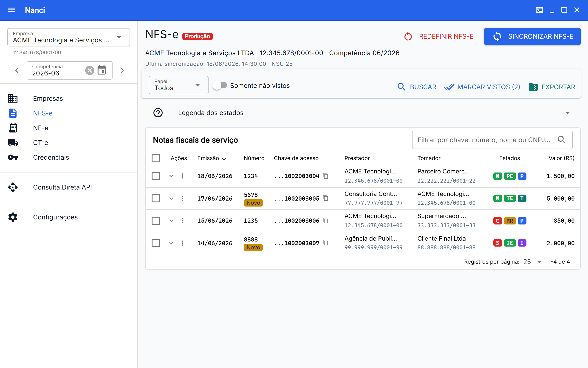
Task: Open actions menu for note 1235
Action: click(182, 221)
